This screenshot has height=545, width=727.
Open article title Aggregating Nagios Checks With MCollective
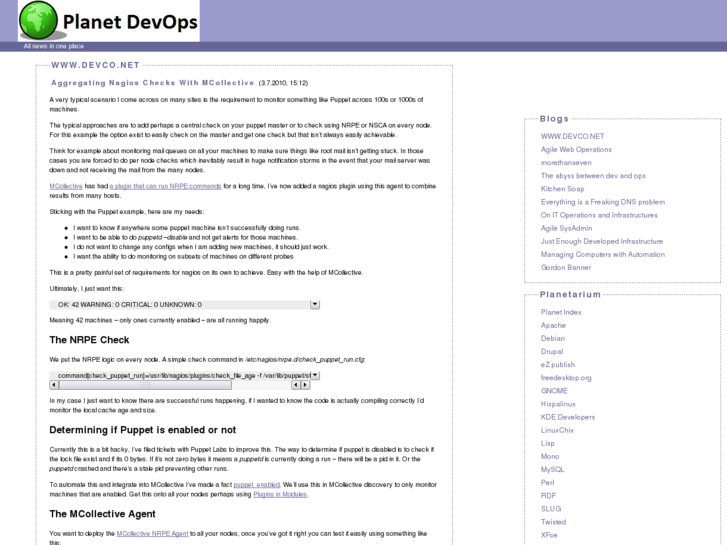pos(153,83)
